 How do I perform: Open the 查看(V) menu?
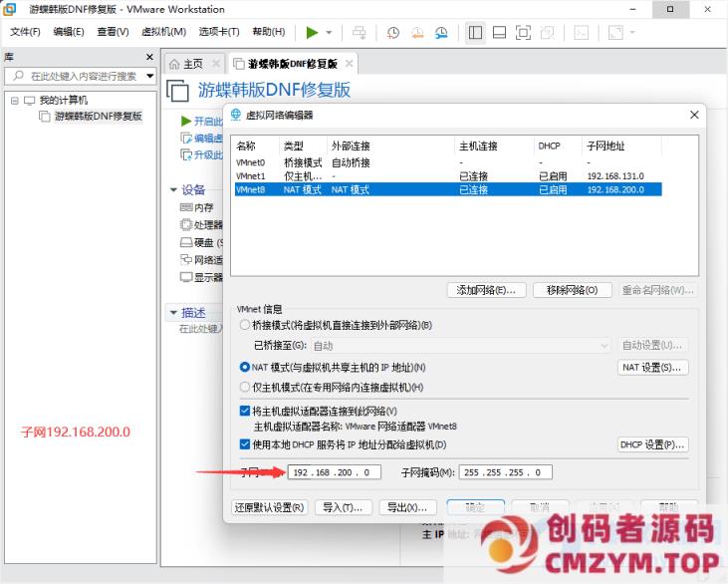[x=113, y=32]
